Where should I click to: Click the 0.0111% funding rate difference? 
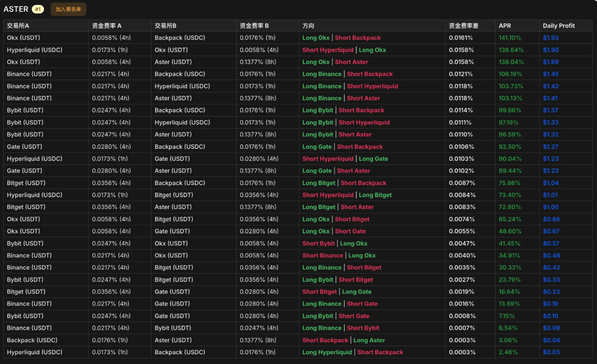[x=460, y=123]
